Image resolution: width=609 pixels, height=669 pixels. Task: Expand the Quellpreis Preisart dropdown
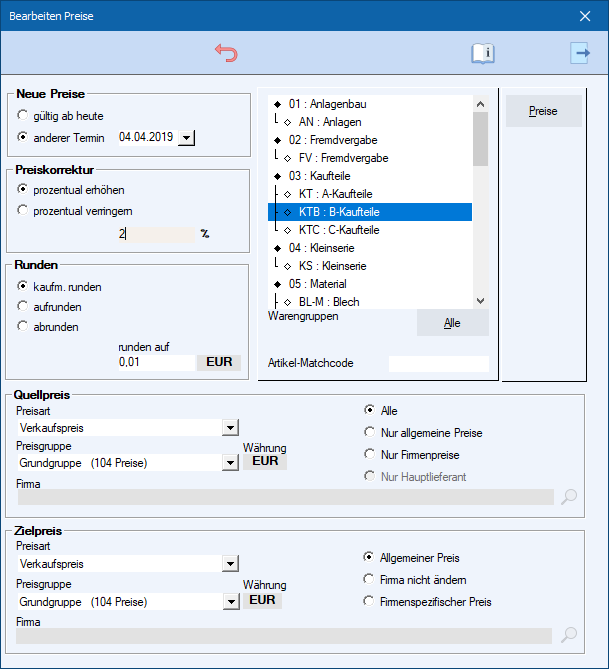[231, 428]
